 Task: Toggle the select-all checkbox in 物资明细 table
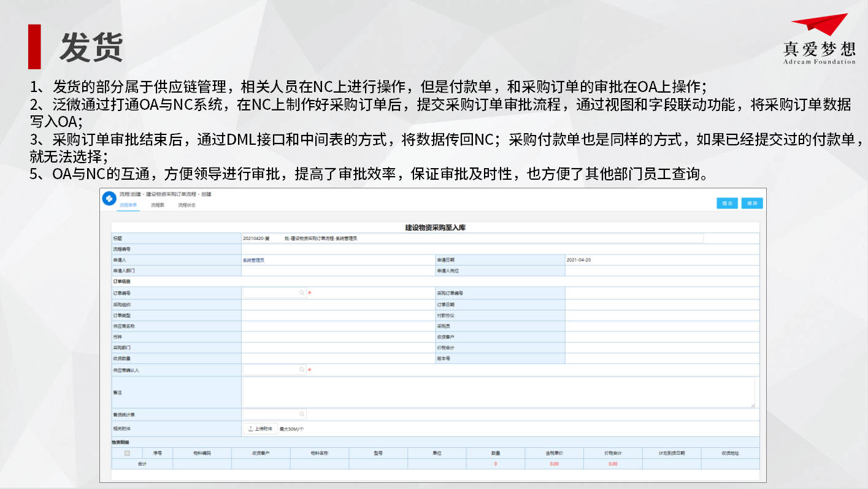127,453
